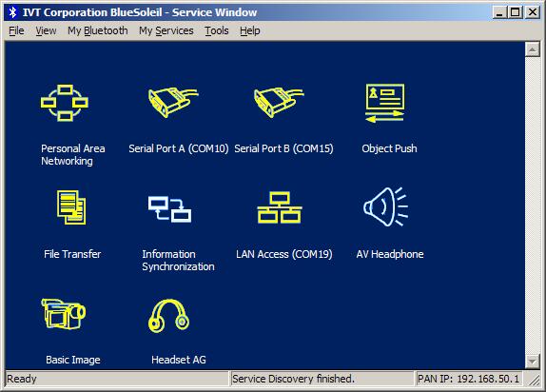Open the My Bluetooth menu
Screen dimensions: 546x392
coord(98,30)
